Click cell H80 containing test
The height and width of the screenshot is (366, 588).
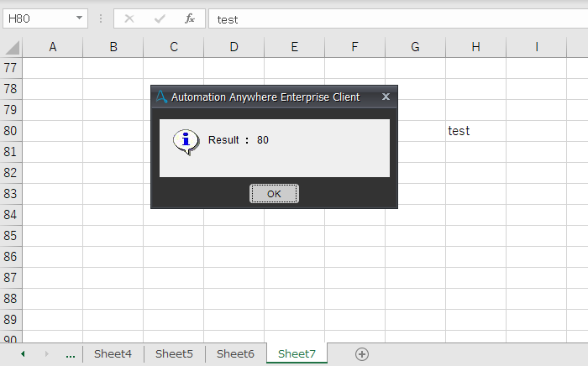[x=476, y=131]
